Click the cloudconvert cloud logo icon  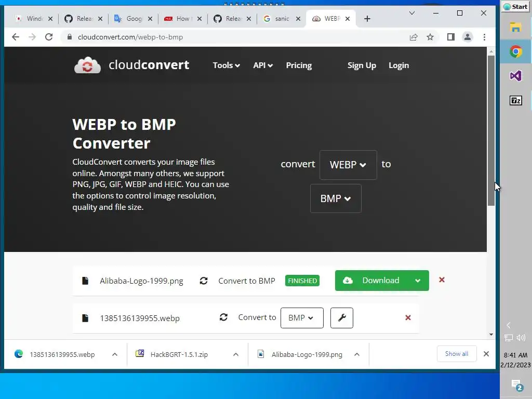tap(87, 65)
